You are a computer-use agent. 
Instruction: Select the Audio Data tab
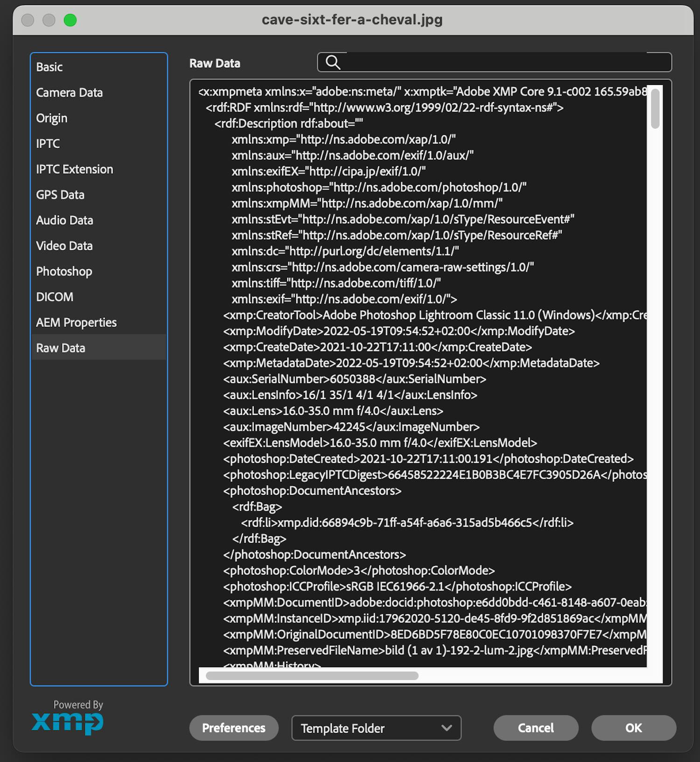(x=64, y=220)
